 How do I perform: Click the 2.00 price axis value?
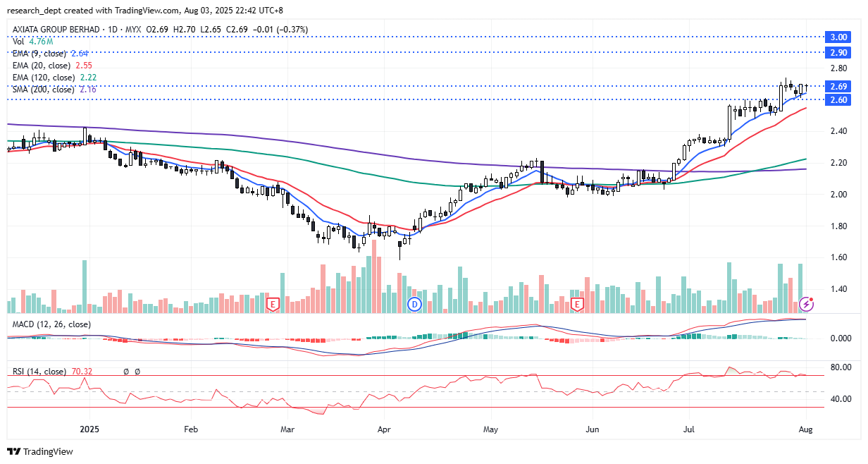point(838,195)
